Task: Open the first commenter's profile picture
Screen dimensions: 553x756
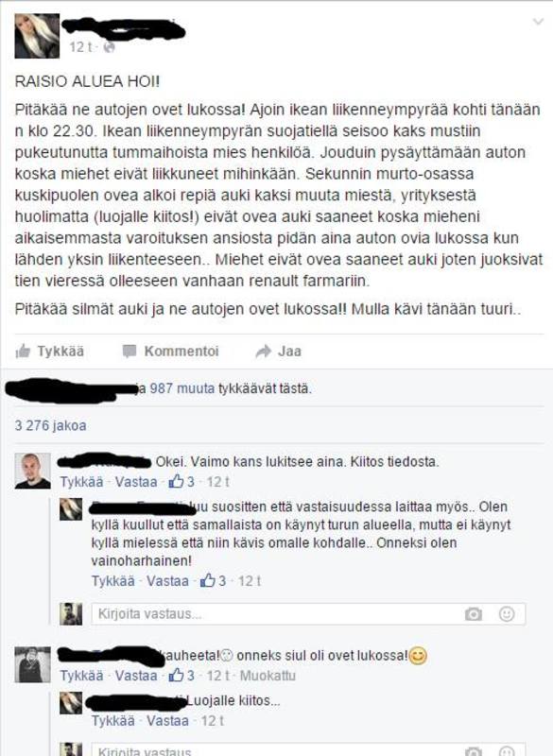Action: point(32,471)
